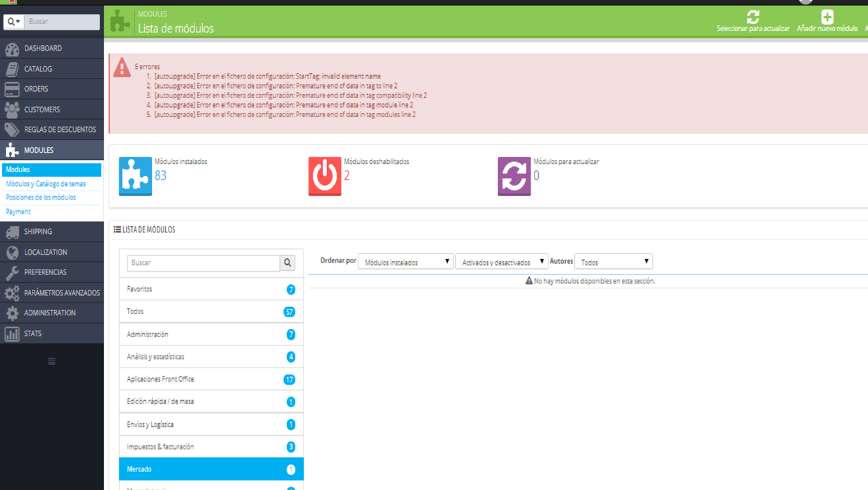
Task: Click the Seleccionar para actualizar refresh icon
Action: pyautogui.click(x=753, y=17)
